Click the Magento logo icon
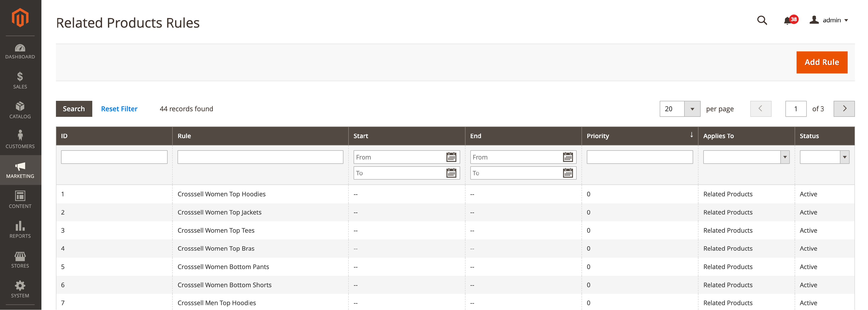868x310 pixels. [x=20, y=17]
